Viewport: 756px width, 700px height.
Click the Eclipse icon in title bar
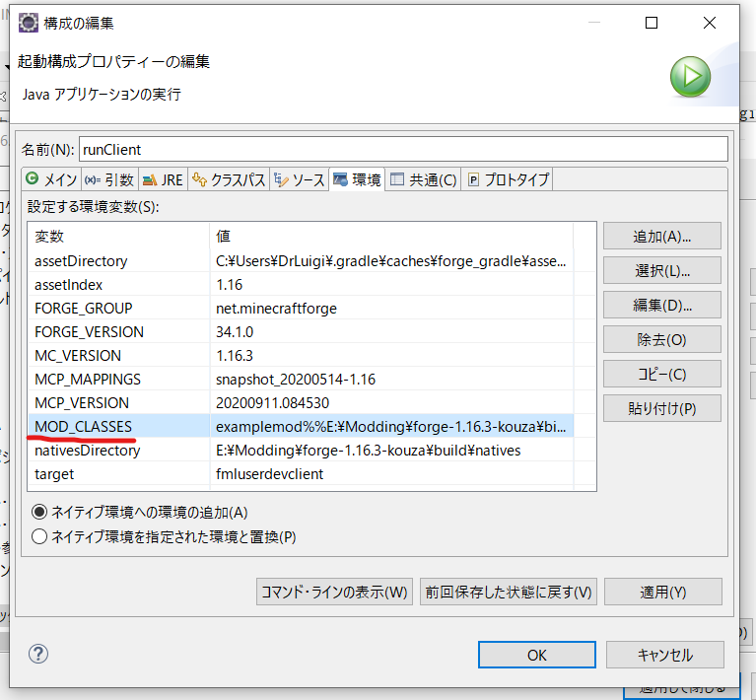tap(28, 23)
